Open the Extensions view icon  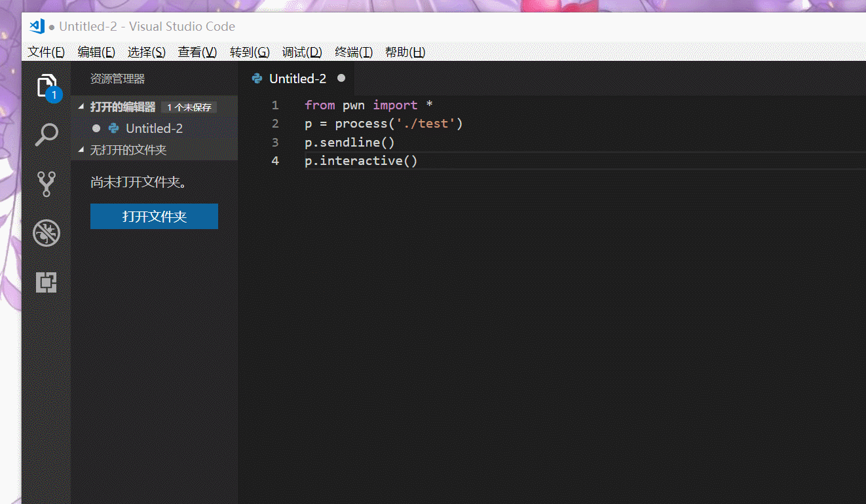[x=47, y=282]
